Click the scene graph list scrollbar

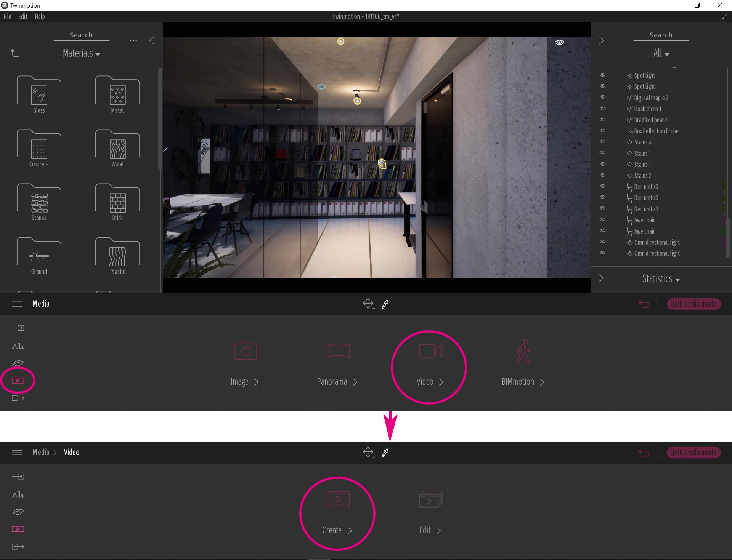coord(727,237)
